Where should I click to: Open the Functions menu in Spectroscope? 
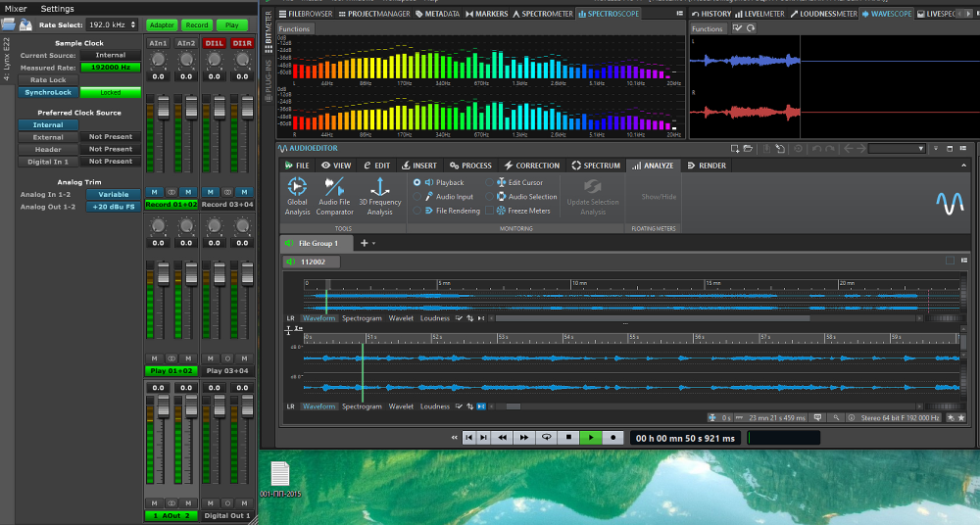pyautogui.click(x=294, y=29)
